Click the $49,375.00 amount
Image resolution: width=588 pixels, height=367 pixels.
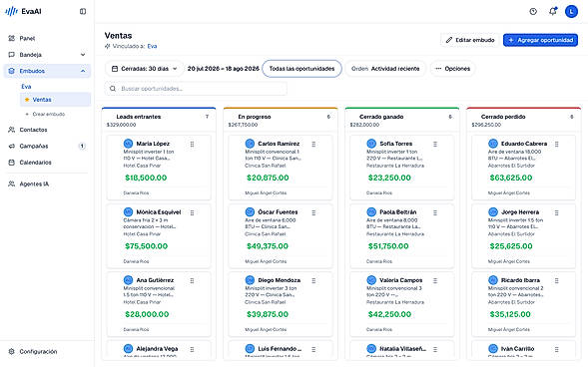(268, 246)
